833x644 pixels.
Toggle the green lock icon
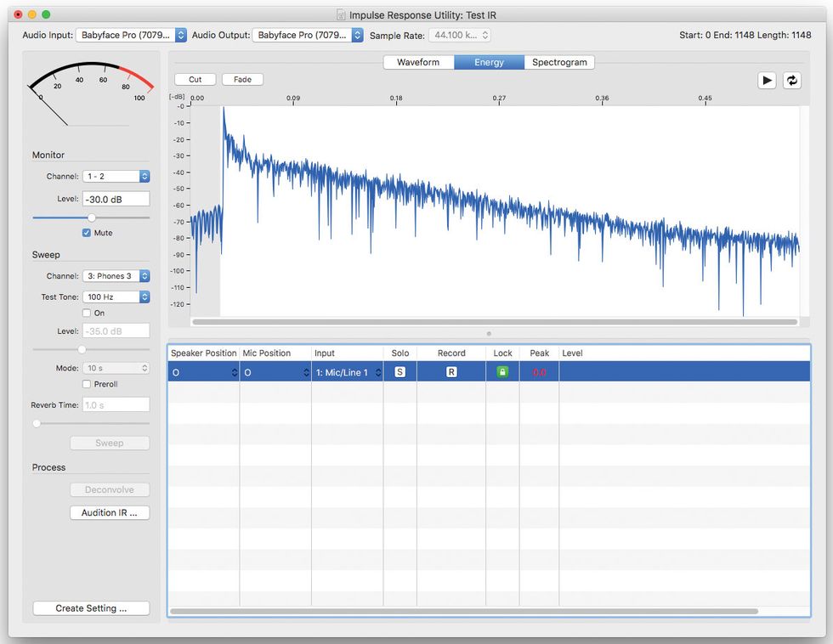click(x=502, y=372)
